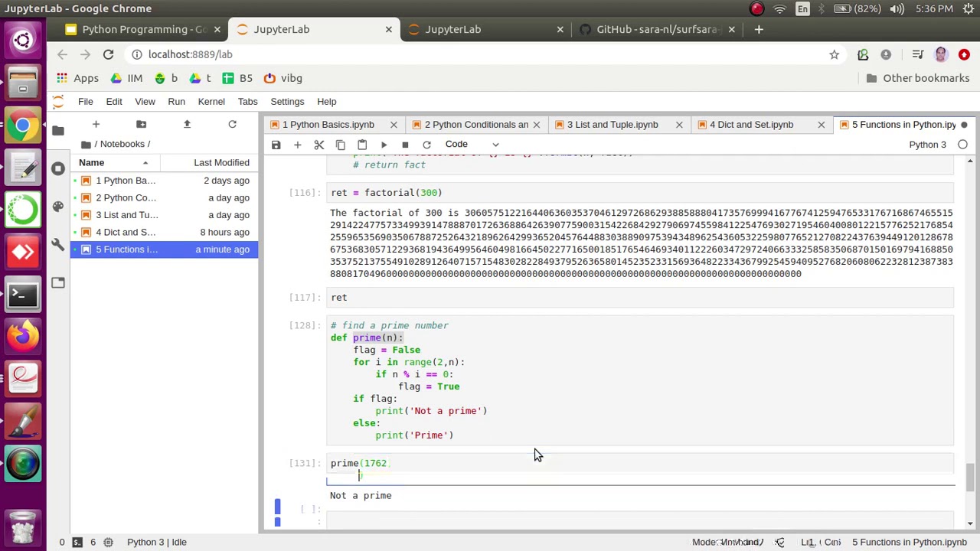Viewport: 980px width, 551px height.
Task: Paste cell from the clipboard
Action: tap(362, 145)
